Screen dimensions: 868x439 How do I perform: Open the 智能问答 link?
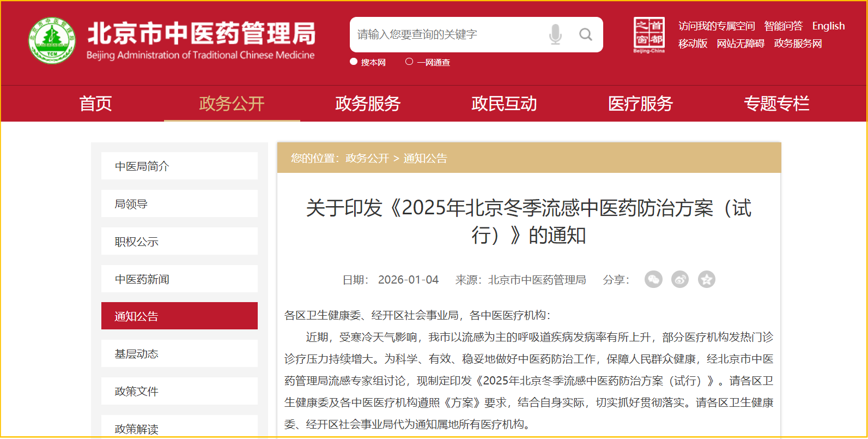click(x=783, y=26)
